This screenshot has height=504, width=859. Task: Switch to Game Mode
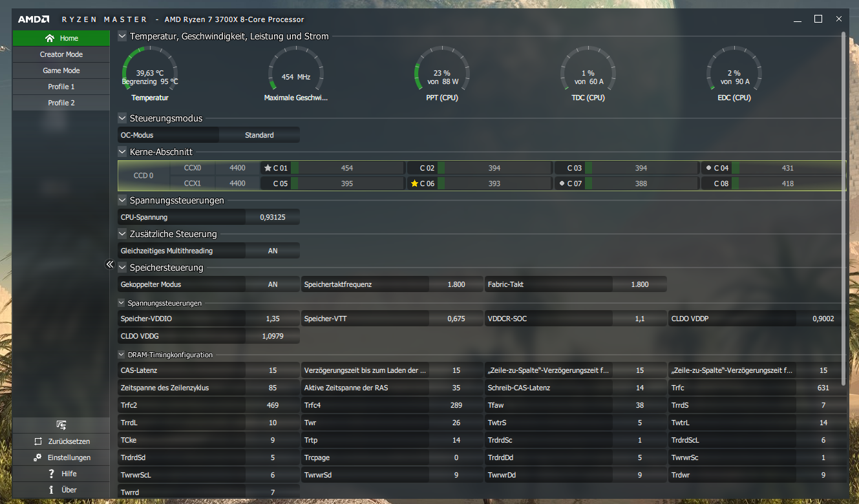61,70
